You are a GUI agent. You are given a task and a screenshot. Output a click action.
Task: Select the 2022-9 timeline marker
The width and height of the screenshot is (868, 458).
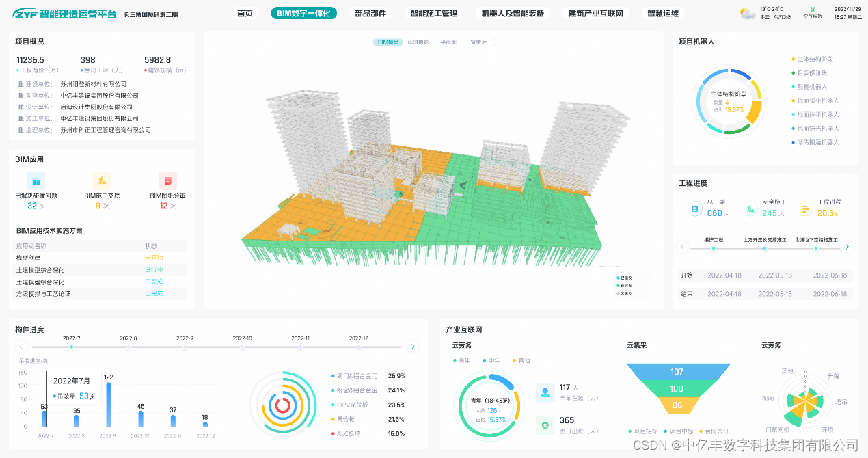(185, 347)
